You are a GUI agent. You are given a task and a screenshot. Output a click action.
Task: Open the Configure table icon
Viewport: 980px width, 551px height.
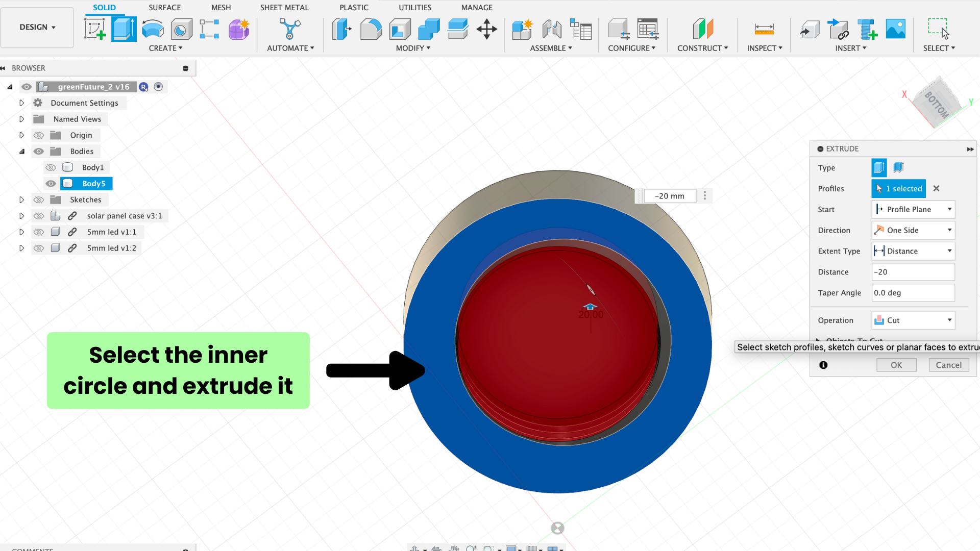[648, 29]
